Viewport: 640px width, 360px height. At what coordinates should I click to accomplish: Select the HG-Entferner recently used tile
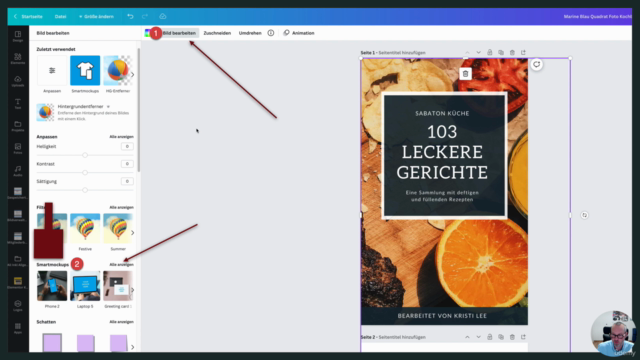118,71
